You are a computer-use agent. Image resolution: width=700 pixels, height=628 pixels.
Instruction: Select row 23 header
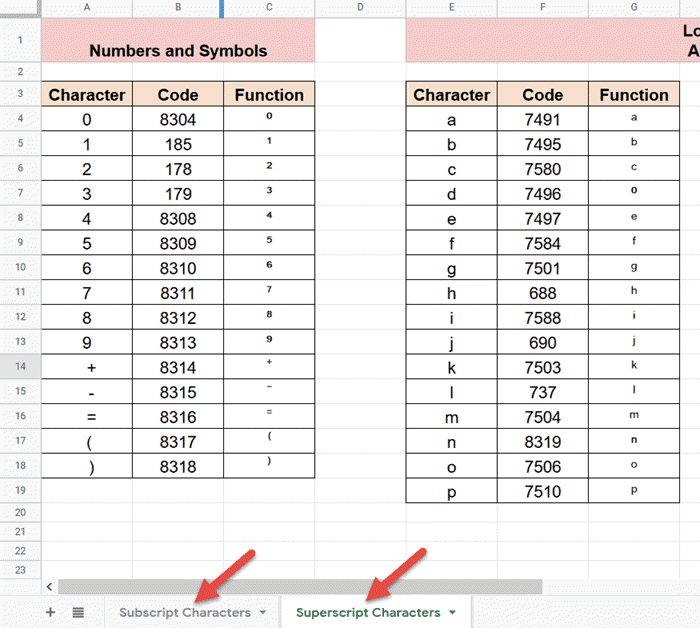tap(21, 570)
